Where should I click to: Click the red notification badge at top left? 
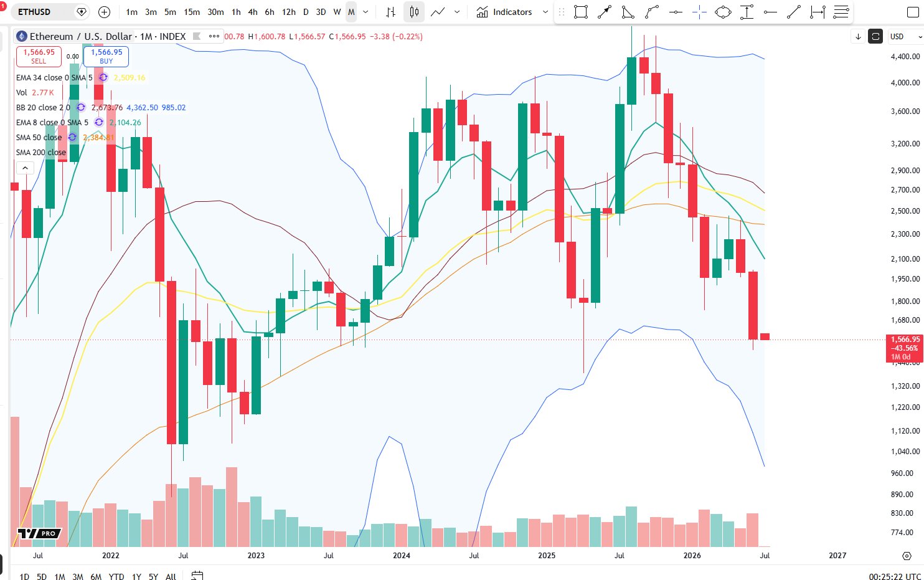click(2, 5)
